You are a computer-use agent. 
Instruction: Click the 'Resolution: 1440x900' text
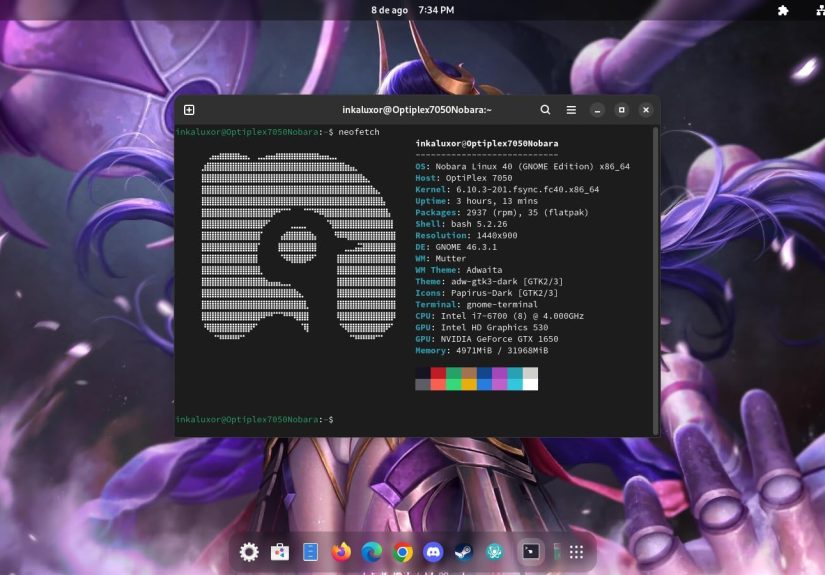click(x=466, y=236)
